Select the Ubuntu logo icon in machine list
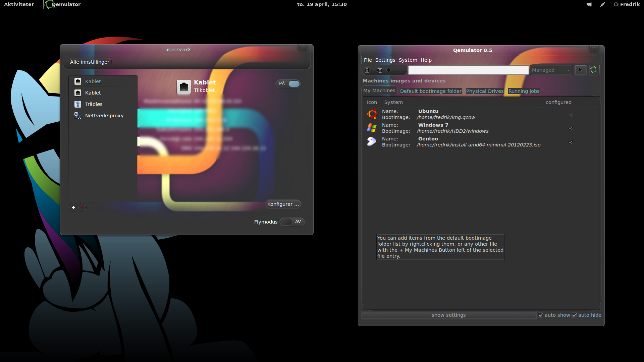644x362 pixels. pos(372,114)
